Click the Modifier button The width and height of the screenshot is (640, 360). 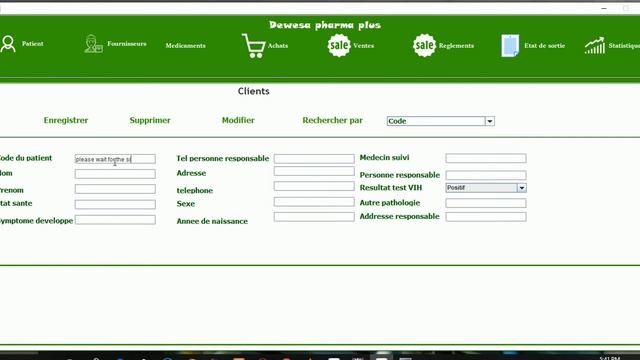[x=238, y=120]
